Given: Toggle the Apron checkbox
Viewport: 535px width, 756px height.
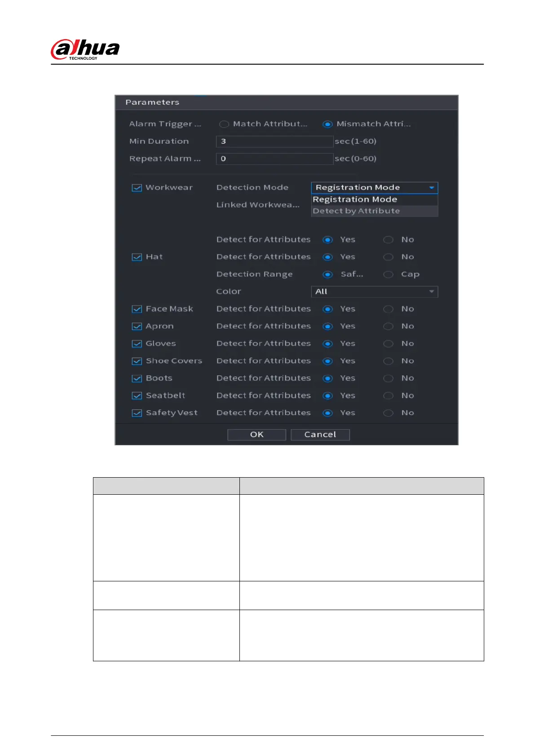Looking at the screenshot, I should [137, 326].
